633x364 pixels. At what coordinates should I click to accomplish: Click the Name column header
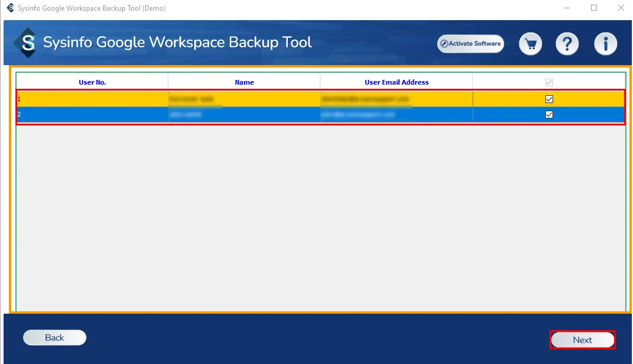click(244, 82)
